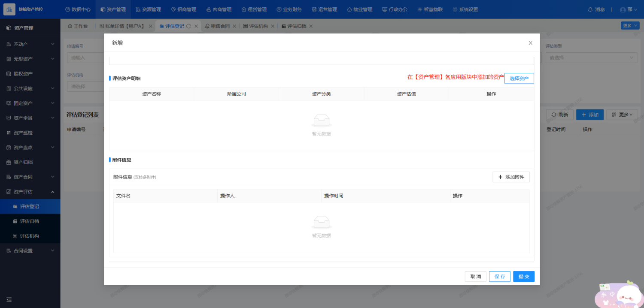Click the 选择资产 button
The width and height of the screenshot is (644, 308).
(x=519, y=78)
